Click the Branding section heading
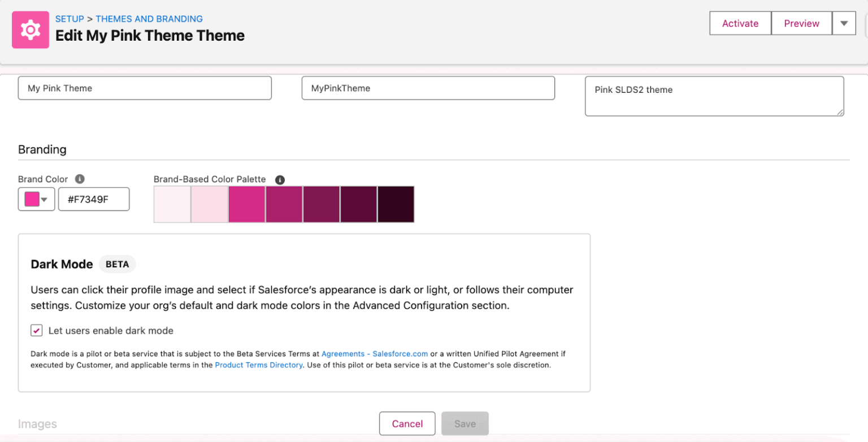Image resolution: width=868 pixels, height=442 pixels. click(x=42, y=150)
